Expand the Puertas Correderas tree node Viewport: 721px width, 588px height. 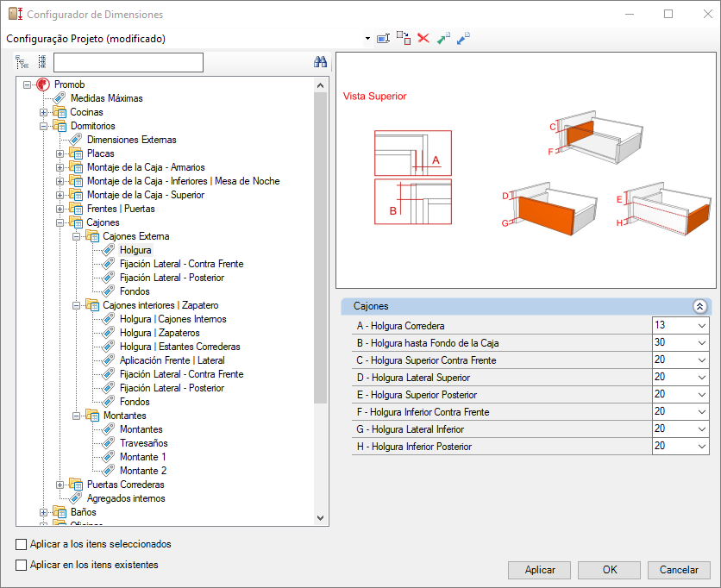tap(60, 485)
